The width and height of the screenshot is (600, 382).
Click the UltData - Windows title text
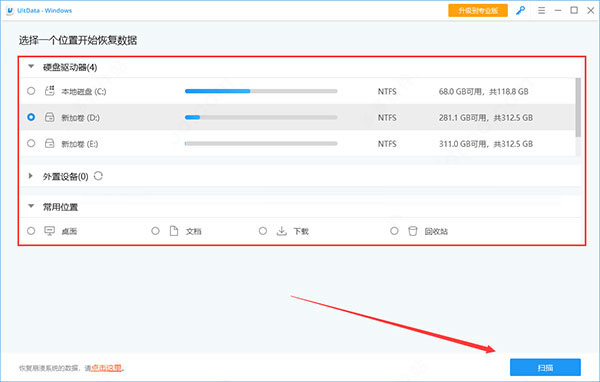(44, 11)
